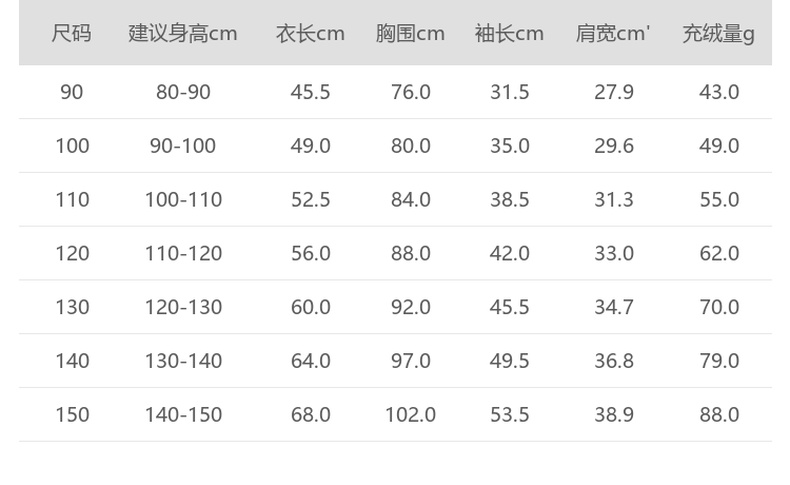Click the 充绒量g column header
Screen dimensions: 790x485
point(718,34)
